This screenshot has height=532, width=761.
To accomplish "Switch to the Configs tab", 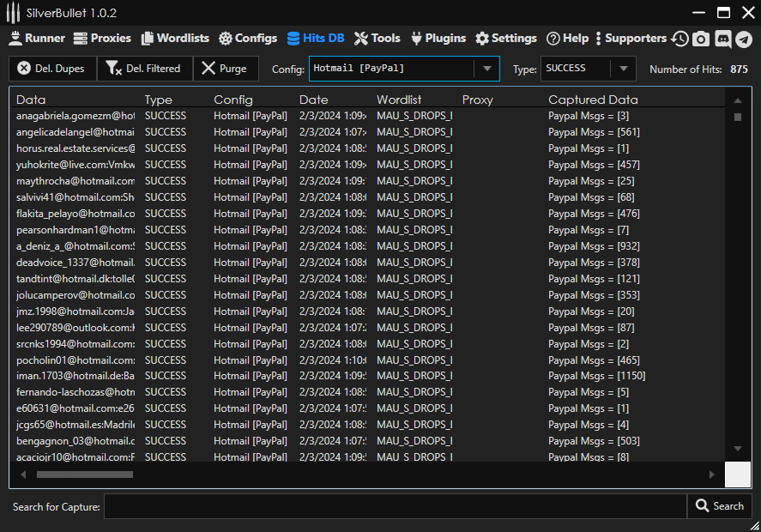I will [x=248, y=39].
